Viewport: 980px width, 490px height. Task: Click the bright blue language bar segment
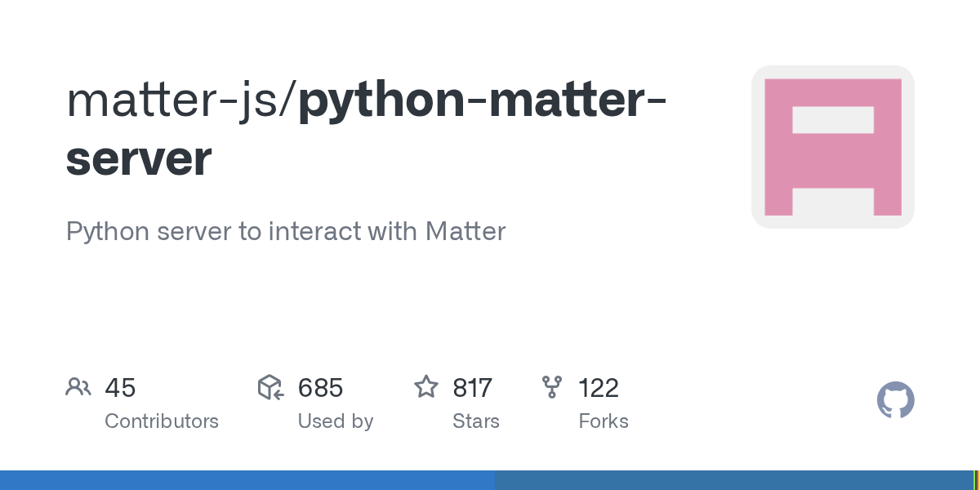[247, 480]
